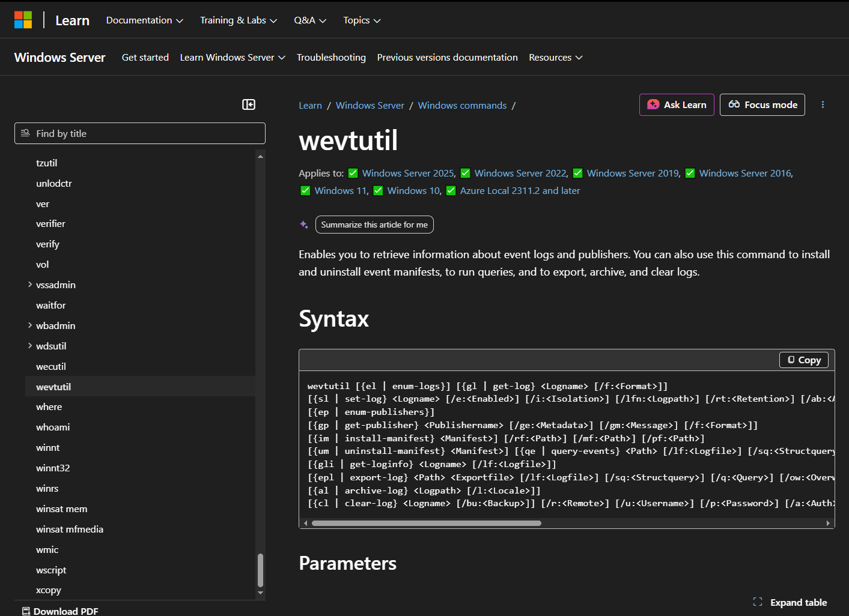Screen dimensions: 849x616
Task: Click the sparkle AI summary icon
Action: (x=304, y=225)
